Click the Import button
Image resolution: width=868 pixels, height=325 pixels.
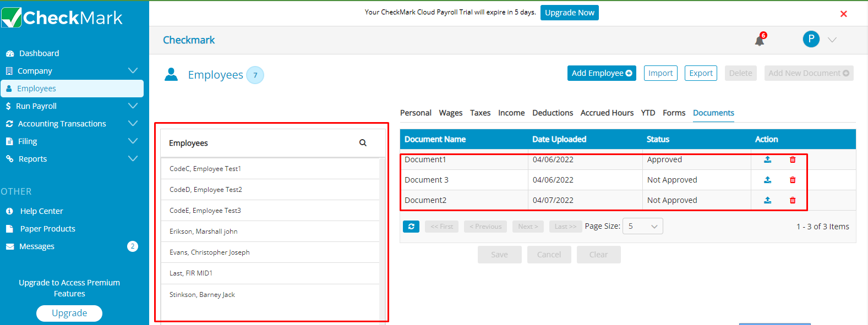[660, 73]
